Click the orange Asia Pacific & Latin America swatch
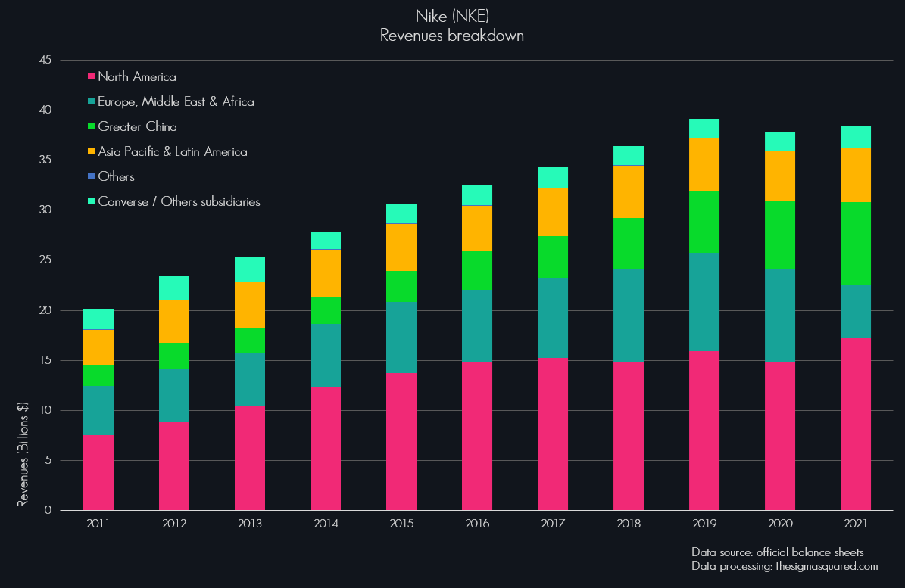The width and height of the screenshot is (905, 588). coord(92,152)
